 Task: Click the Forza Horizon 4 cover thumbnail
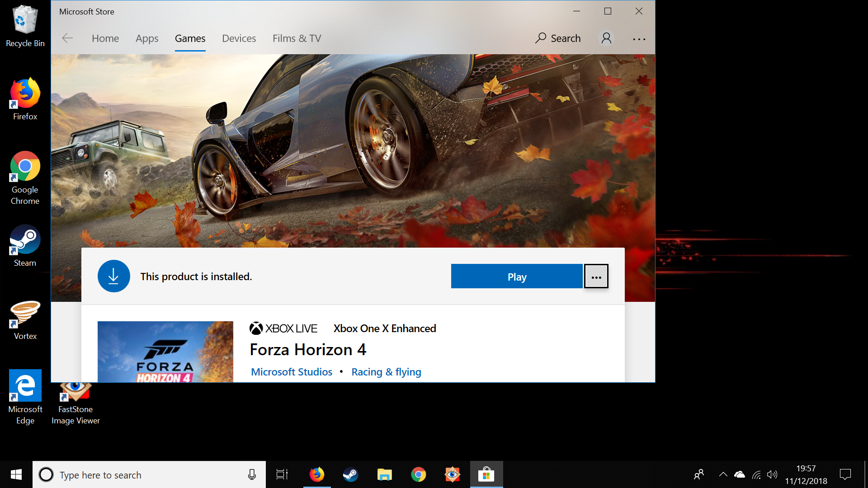click(165, 352)
